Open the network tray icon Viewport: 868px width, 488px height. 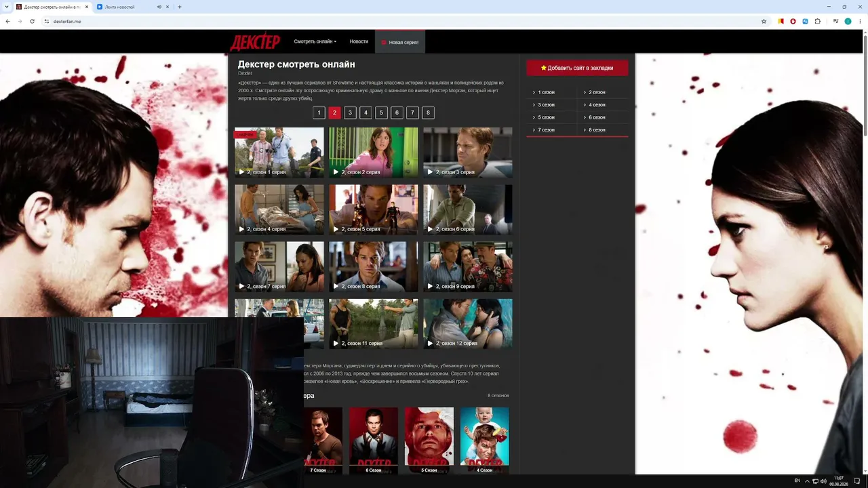pos(815,481)
